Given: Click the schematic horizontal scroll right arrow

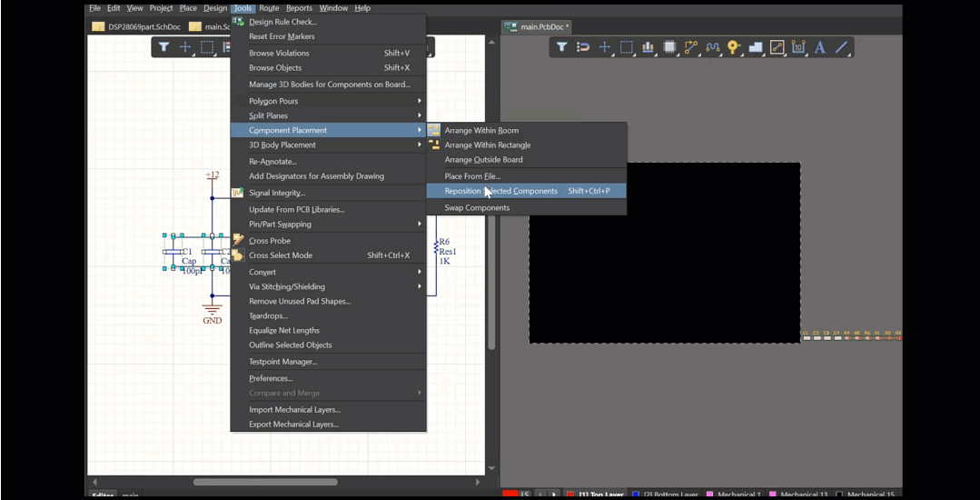Looking at the screenshot, I should 478,482.
